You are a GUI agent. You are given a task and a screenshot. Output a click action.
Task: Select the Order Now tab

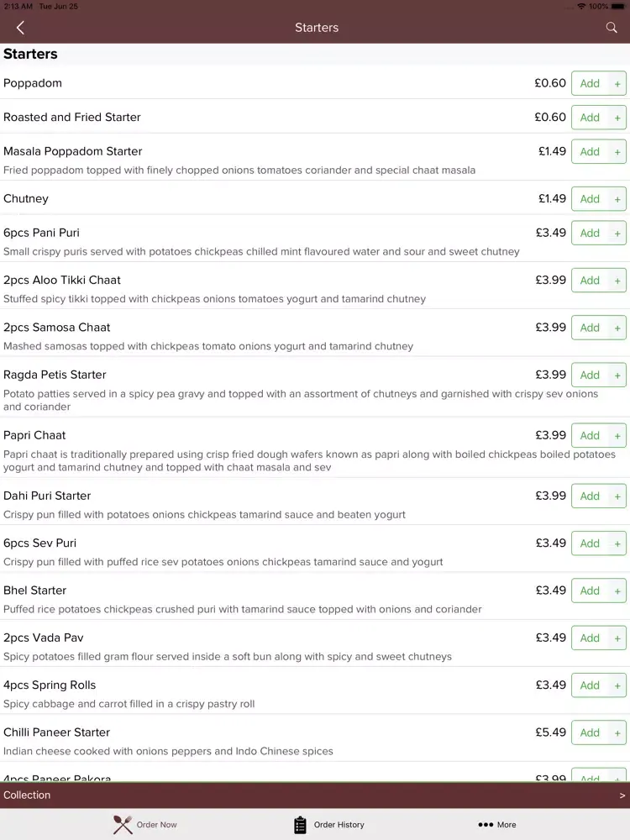click(x=144, y=825)
